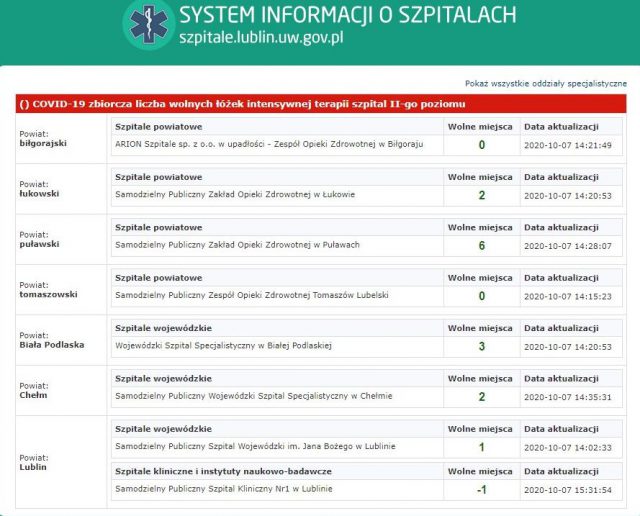Click 'Szpitale powiatowe' header in biłgorajski row
The image size is (640, 516).
point(158,127)
